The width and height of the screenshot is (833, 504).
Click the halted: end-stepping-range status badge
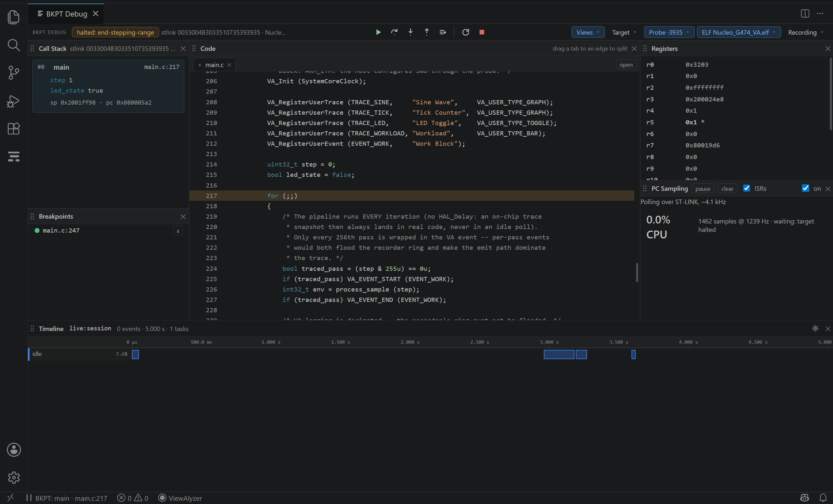(115, 32)
